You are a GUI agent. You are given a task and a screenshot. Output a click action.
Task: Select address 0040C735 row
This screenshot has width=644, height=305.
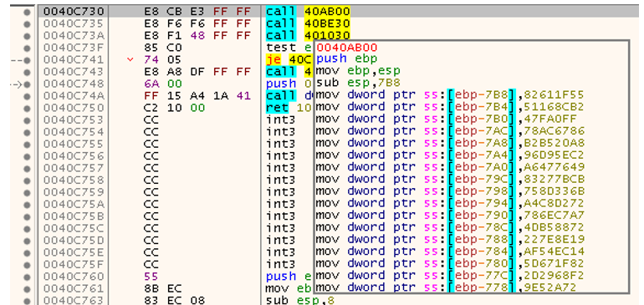pyautogui.click(x=74, y=23)
